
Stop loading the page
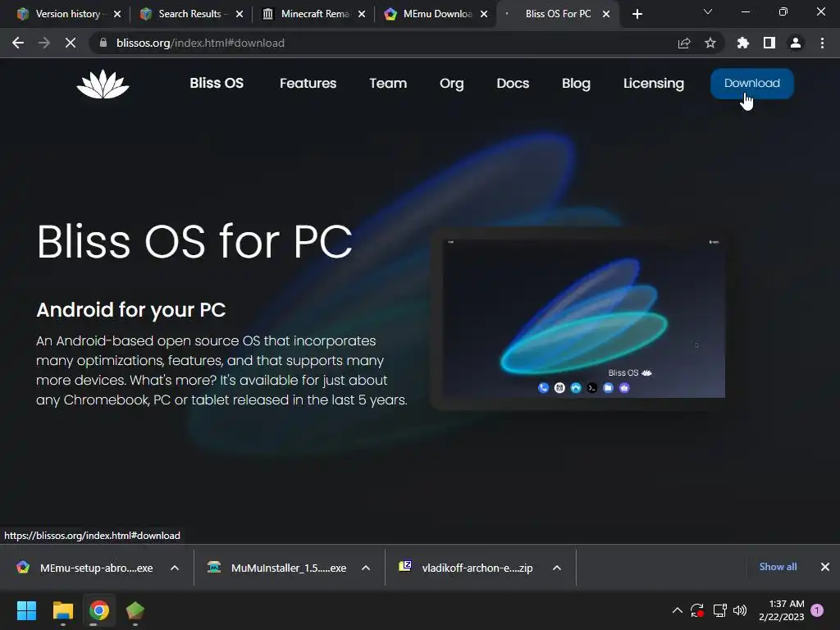coord(71,43)
